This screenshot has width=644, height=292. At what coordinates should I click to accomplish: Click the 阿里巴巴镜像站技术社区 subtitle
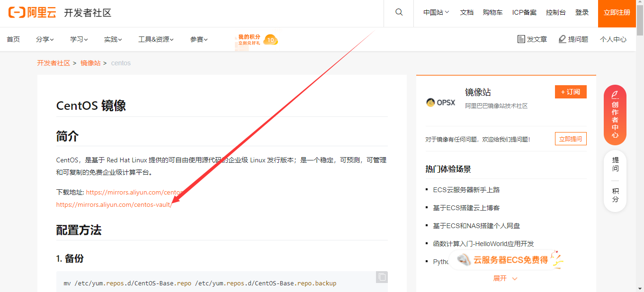point(496,106)
